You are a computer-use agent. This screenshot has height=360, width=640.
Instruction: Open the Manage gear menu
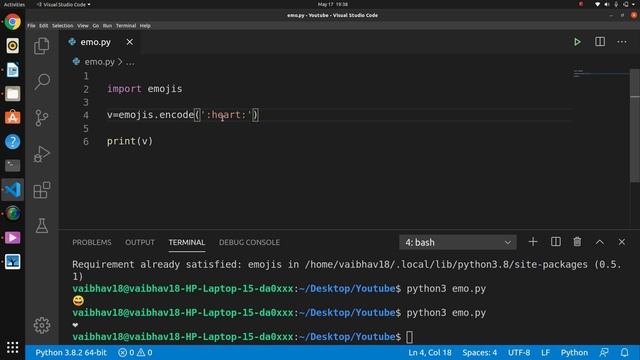coord(42,325)
